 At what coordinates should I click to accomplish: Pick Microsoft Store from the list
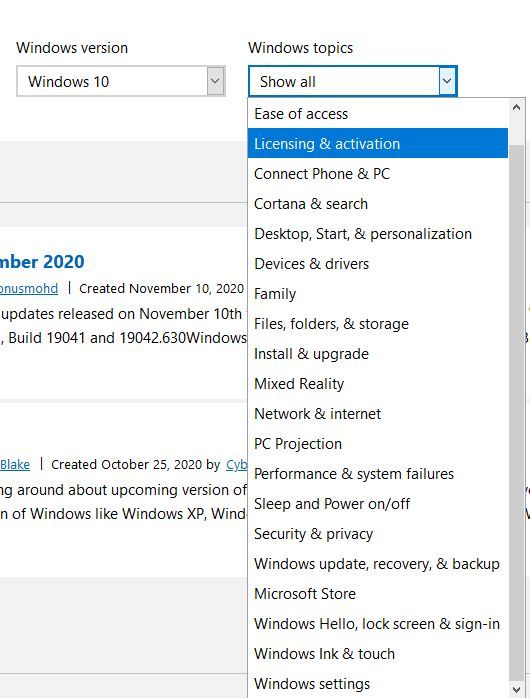pos(378,594)
